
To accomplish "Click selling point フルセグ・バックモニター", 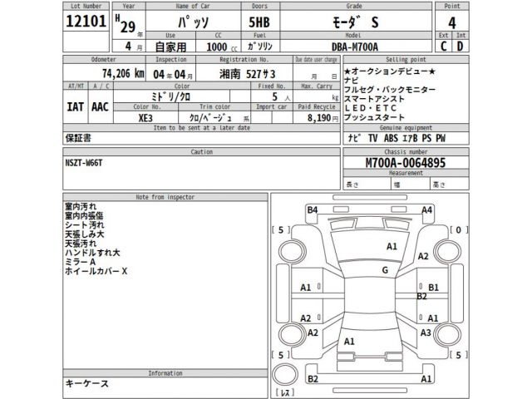I will coord(390,90).
